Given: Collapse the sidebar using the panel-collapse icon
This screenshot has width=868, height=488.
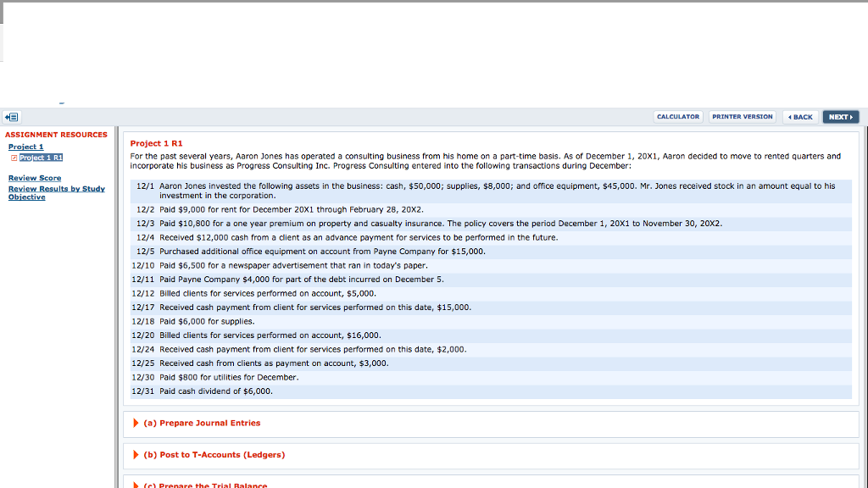Looking at the screenshot, I should (11, 116).
